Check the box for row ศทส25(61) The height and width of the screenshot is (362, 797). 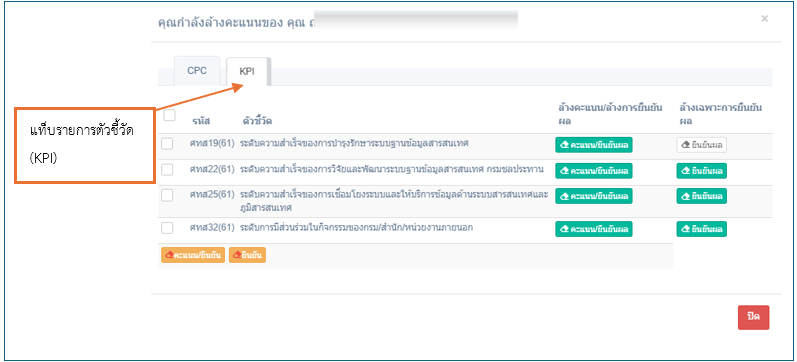[167, 195]
